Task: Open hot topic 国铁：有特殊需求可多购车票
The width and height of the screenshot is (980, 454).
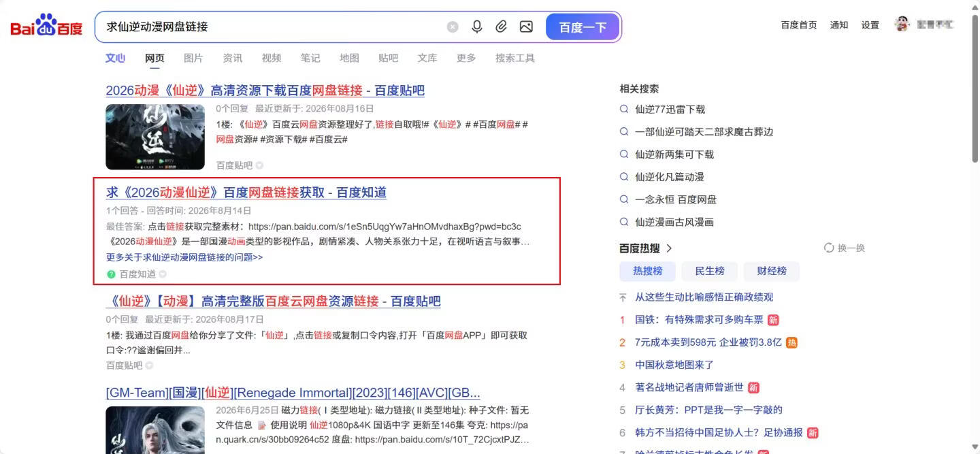Action: [x=699, y=319]
